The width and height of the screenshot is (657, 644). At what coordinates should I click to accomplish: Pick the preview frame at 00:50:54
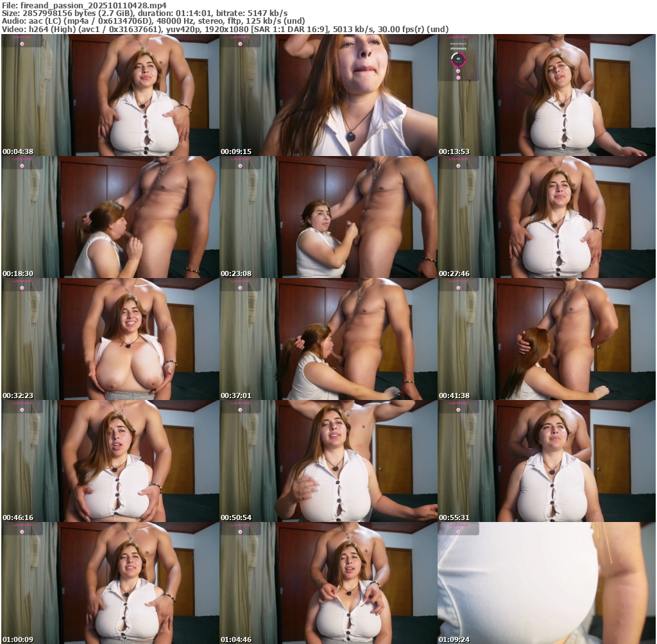coord(328,461)
